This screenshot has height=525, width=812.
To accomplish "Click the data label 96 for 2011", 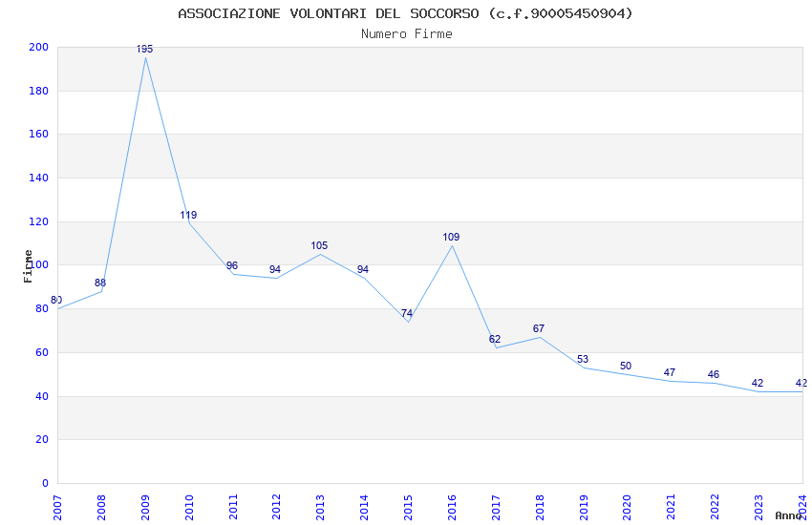I will tap(232, 265).
